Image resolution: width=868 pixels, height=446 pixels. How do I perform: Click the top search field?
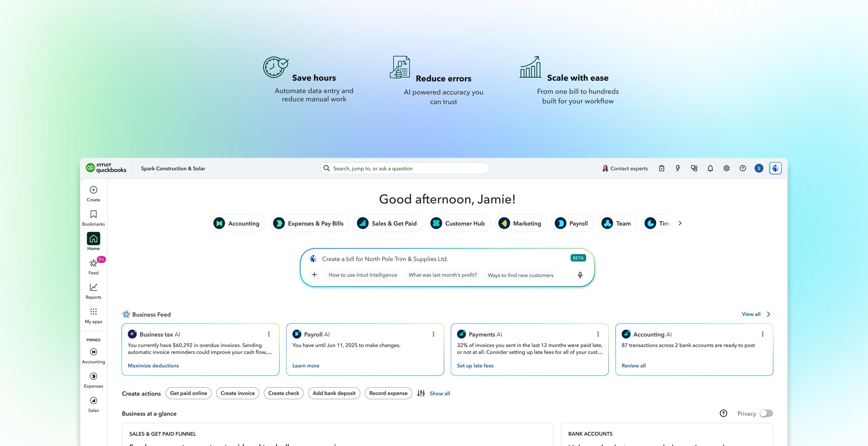click(405, 168)
